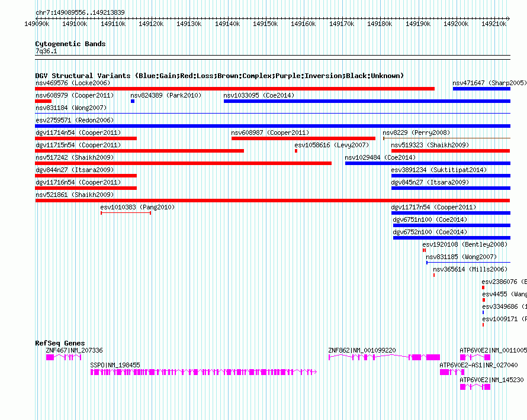Screen dimensions: 527x420
Task: Select the small nsv824389 (Park2010) blue marker
Action: pyautogui.click(x=133, y=101)
